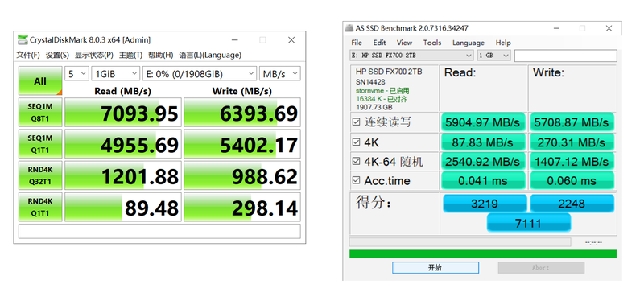Close the AS SSD Benchmark window
644x301 pixels.
coord(609,28)
